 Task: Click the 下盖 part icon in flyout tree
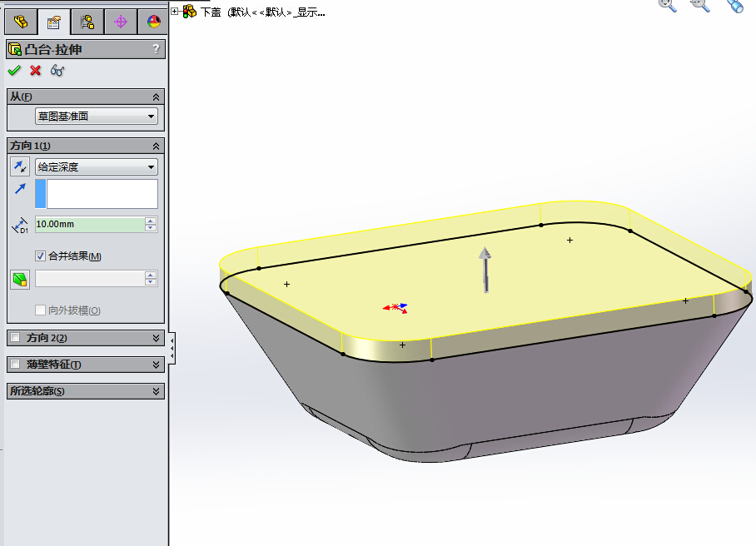(x=190, y=11)
